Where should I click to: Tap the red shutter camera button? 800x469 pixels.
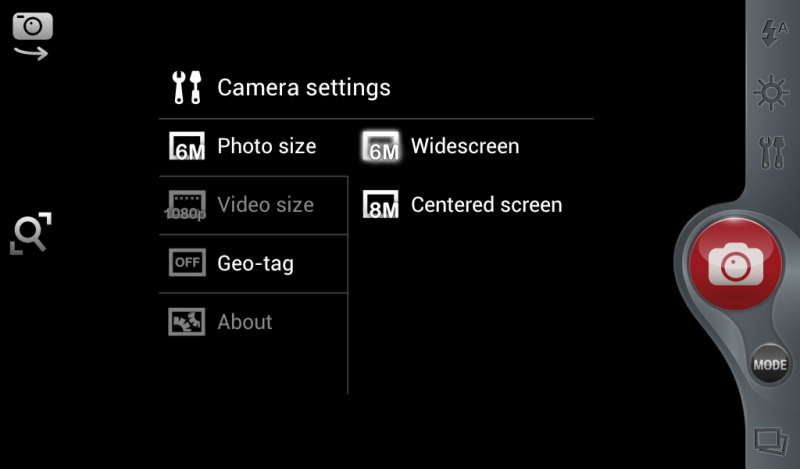[735, 264]
